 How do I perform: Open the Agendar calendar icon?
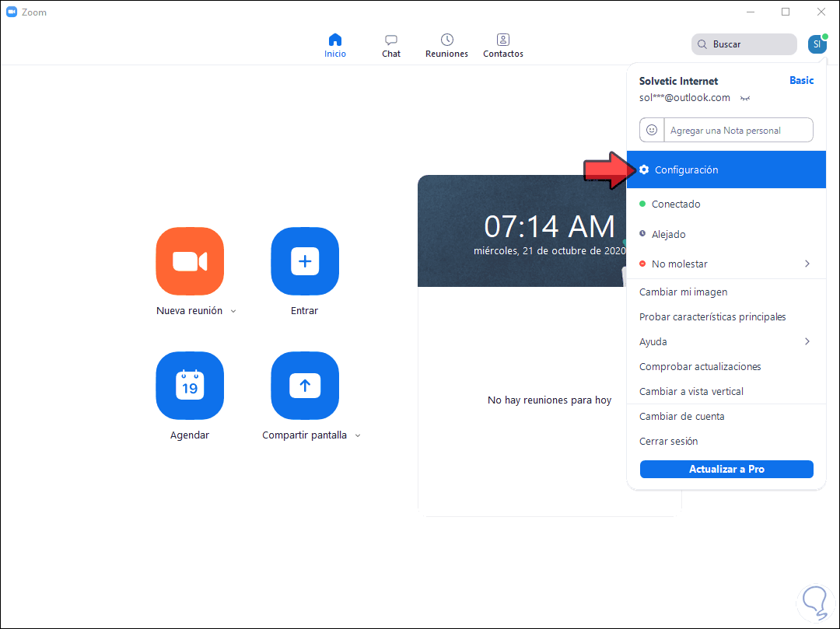(x=190, y=386)
